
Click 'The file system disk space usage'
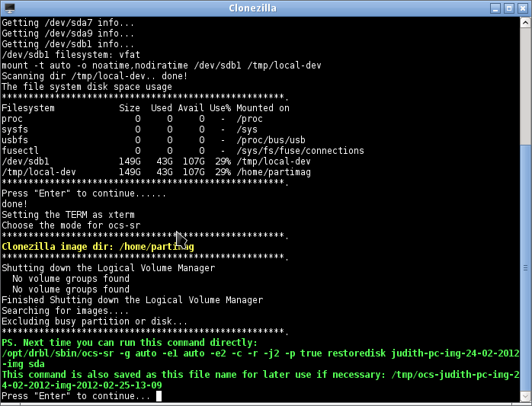87,87
